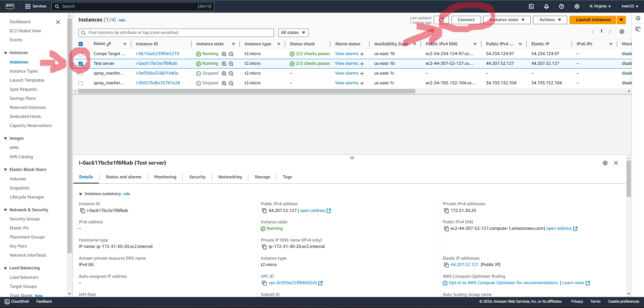
Task: Select the Comps Target instance checkbox
Action: click(x=80, y=54)
